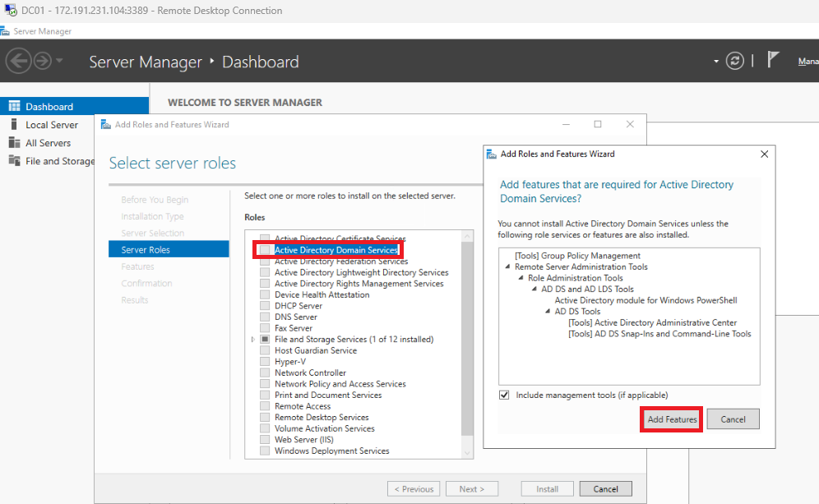Viewport: 819px width, 504px height.
Task: Open the navigation history dropdown arrow
Action: pos(59,61)
